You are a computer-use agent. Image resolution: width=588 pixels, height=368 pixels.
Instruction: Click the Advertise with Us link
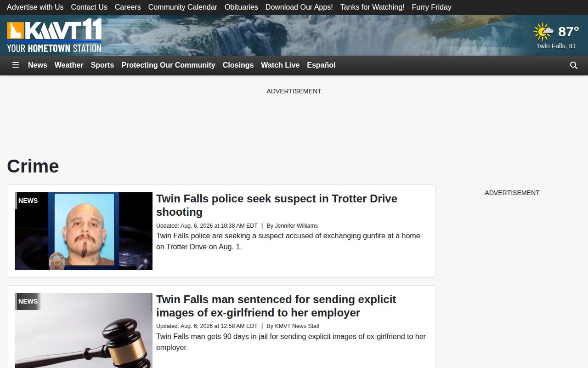click(35, 7)
